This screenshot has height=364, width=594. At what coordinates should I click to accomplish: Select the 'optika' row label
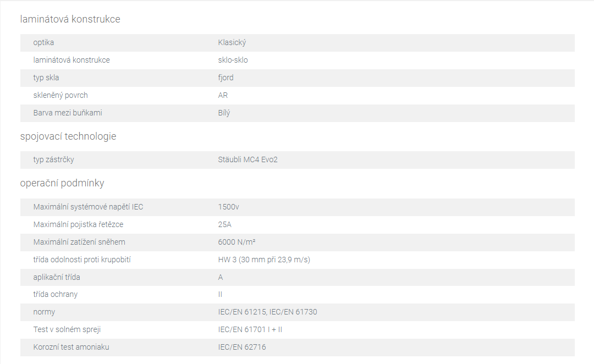[x=43, y=43]
